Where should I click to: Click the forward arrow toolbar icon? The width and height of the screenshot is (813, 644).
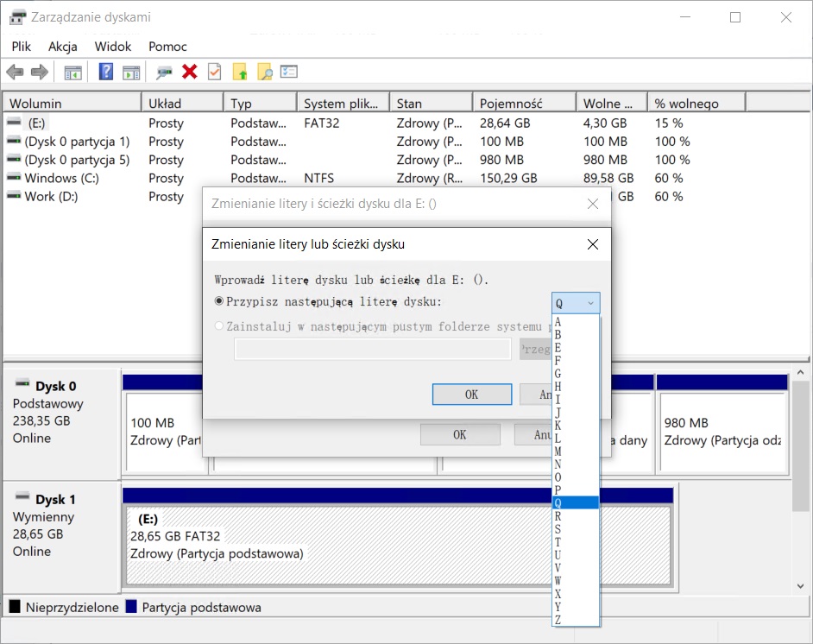point(39,73)
